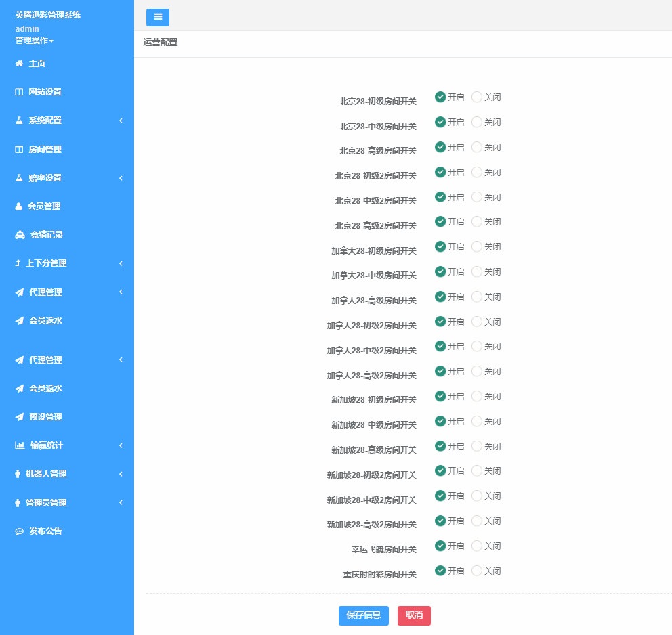Expand the 上下分管理 submenu chevron
The height and width of the screenshot is (635, 672).
click(121, 263)
